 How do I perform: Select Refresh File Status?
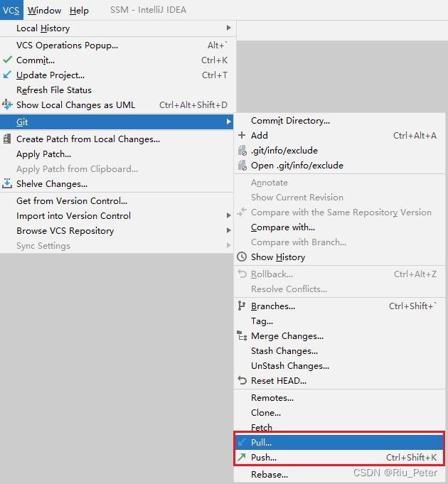click(x=117, y=90)
